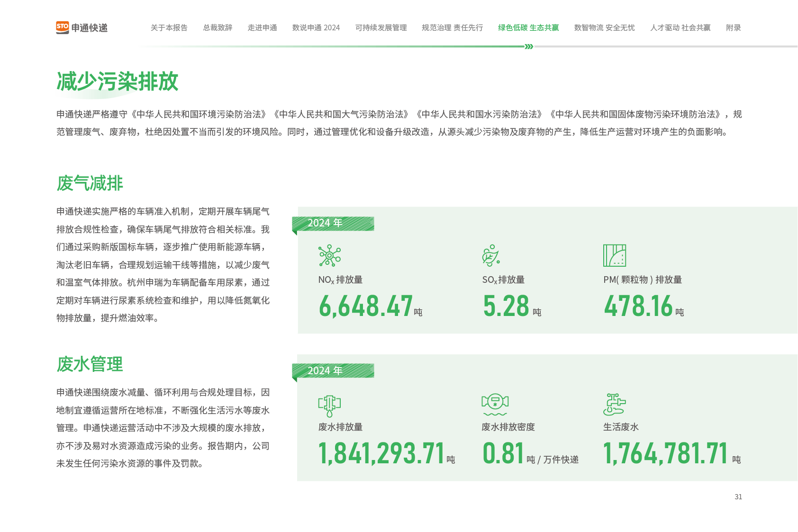Open the 附录 appendix tab
798x532 pixels.
[733, 28]
